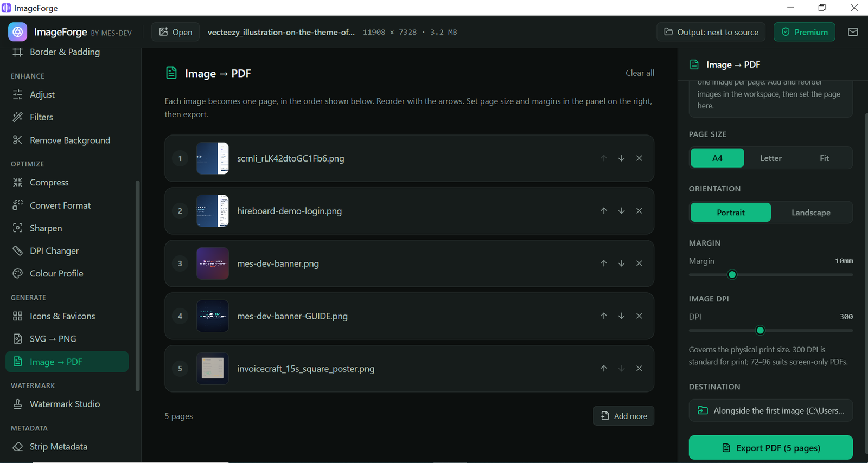
Task: Move mes-dev-banner.png down one page
Action: click(621, 263)
